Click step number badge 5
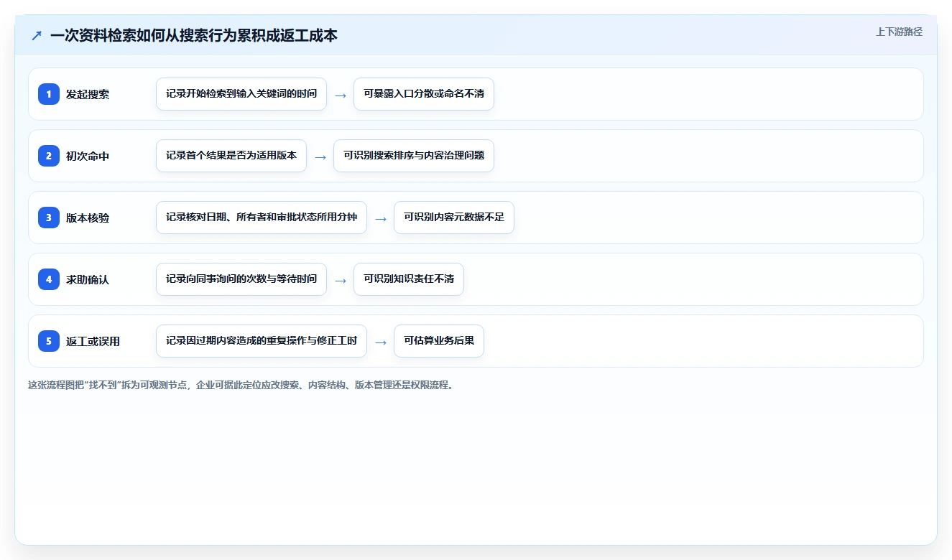952x560 pixels. (49, 341)
